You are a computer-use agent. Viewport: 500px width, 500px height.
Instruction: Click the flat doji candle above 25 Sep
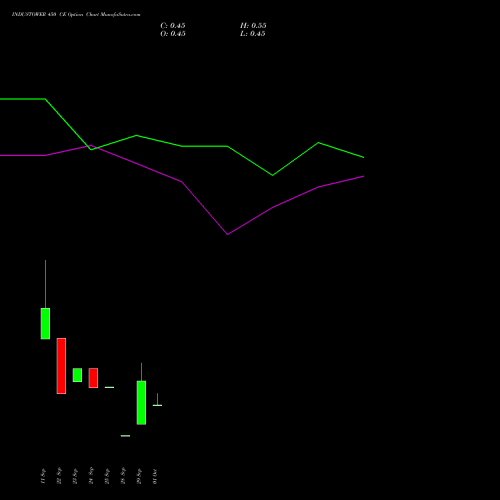pos(109,387)
